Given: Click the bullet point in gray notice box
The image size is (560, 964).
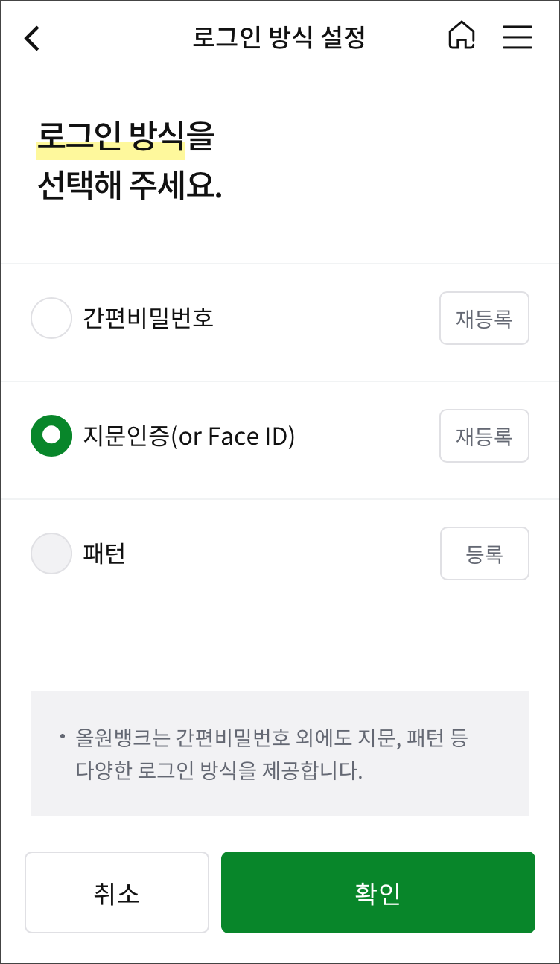Looking at the screenshot, I should click(63, 738).
